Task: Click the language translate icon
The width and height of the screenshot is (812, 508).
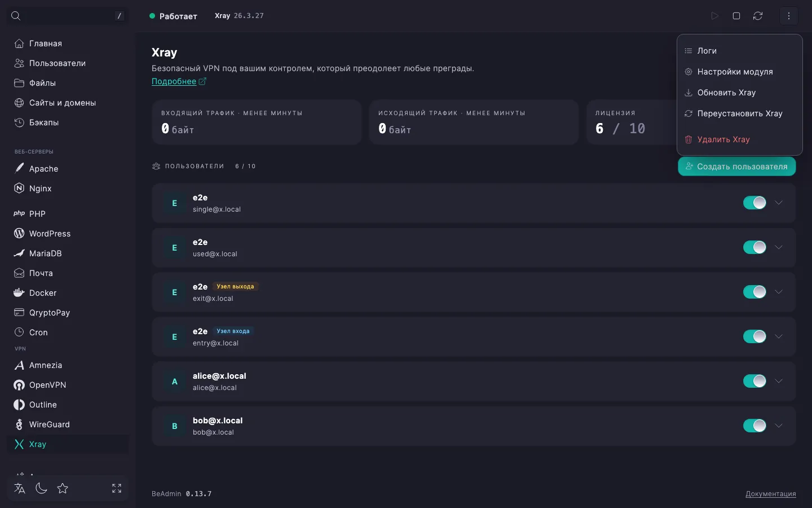Action: click(20, 488)
